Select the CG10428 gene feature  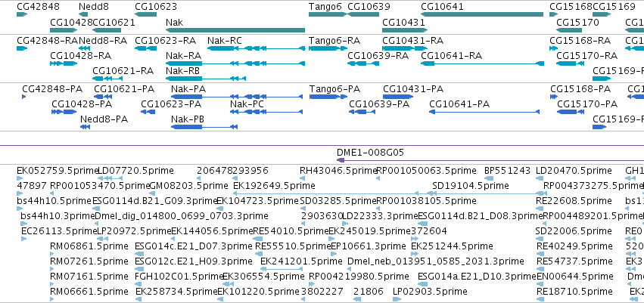pos(64,30)
